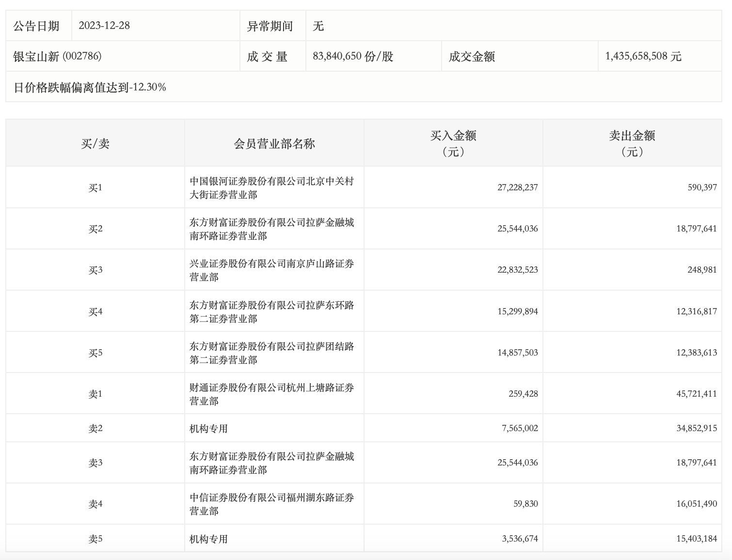Image resolution: width=732 pixels, height=560 pixels.
Task: Click the 会员营业部名称 column header
Action: click(x=274, y=143)
